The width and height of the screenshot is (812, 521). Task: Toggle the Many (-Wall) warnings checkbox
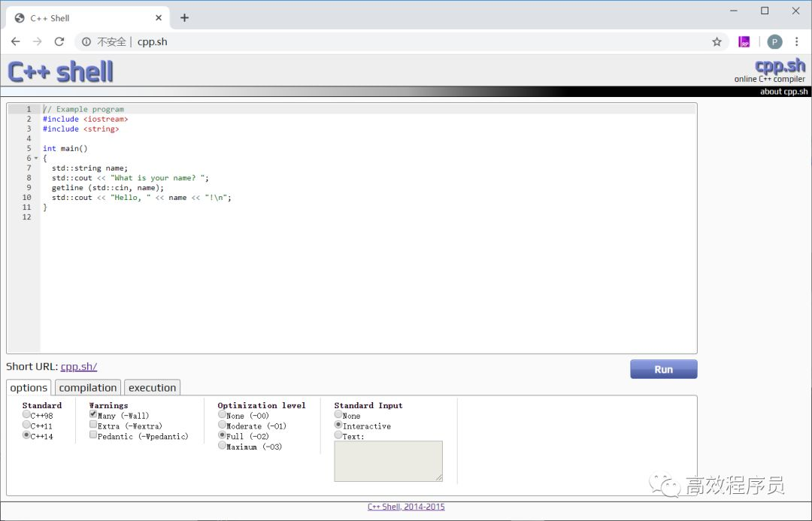[x=93, y=414]
